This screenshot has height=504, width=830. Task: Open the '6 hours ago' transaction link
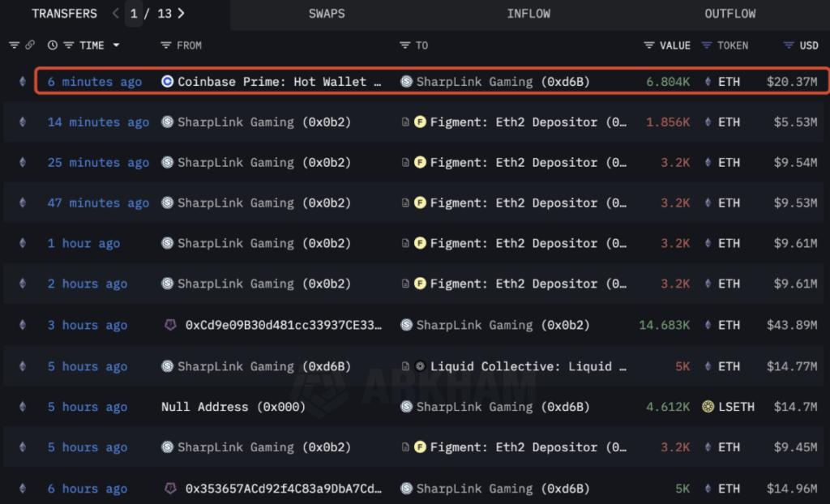pos(88,488)
